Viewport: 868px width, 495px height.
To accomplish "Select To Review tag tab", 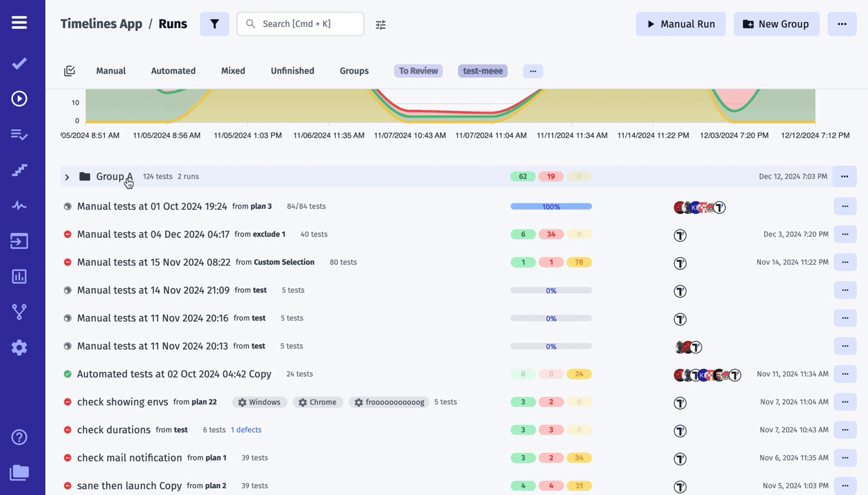I will [x=418, y=71].
